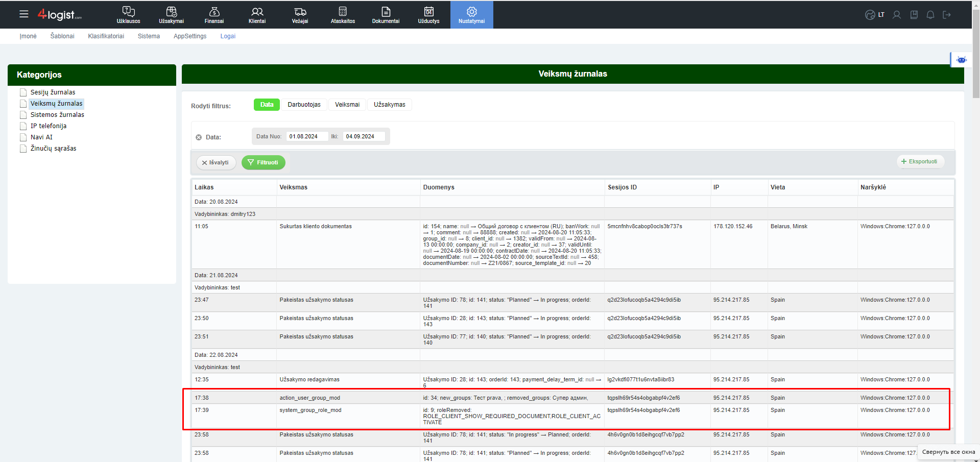
Task: Click the Vieta column header
Action: pos(812,187)
